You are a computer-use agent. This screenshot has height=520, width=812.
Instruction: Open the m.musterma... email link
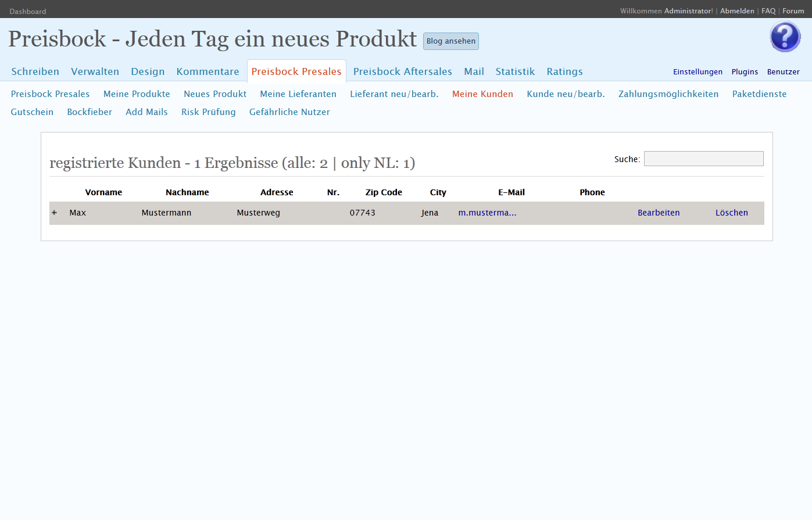pyautogui.click(x=487, y=213)
